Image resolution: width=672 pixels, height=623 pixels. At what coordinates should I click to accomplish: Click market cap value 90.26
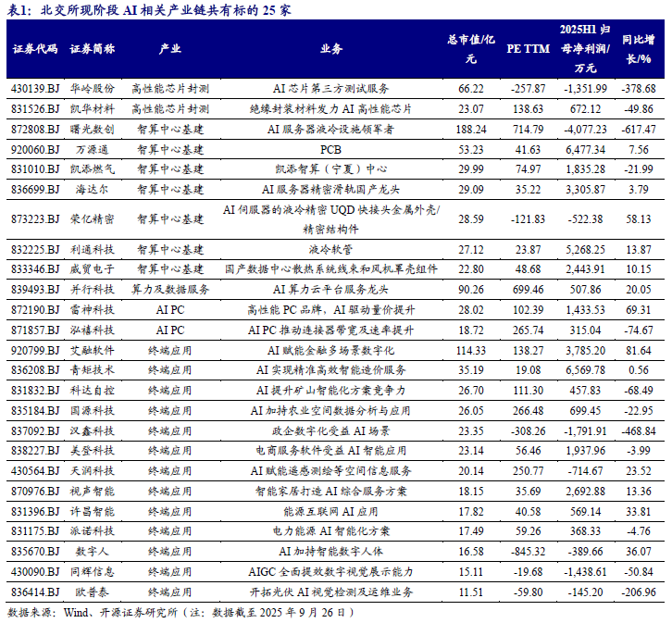pos(471,290)
